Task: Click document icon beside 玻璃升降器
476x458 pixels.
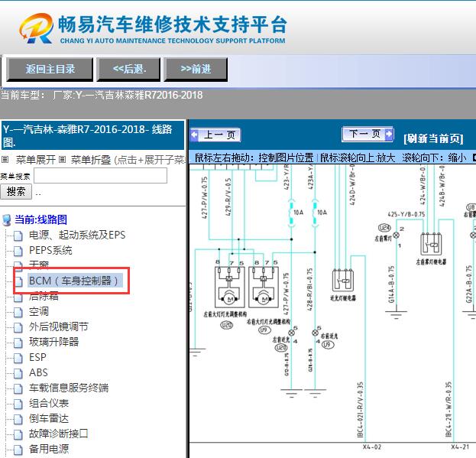Action: (x=18, y=343)
